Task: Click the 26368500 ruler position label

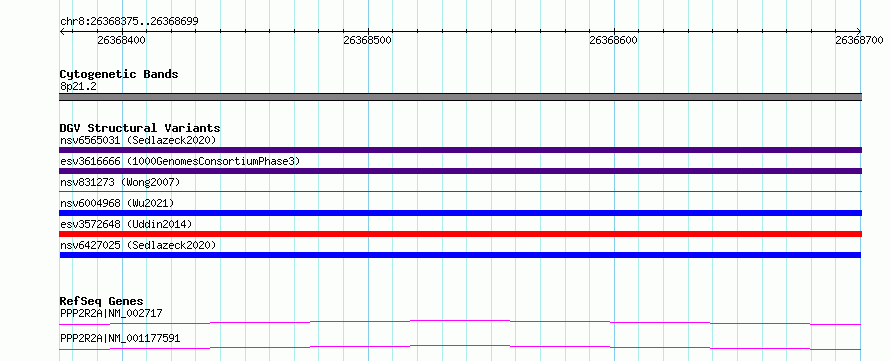Action: [x=367, y=40]
